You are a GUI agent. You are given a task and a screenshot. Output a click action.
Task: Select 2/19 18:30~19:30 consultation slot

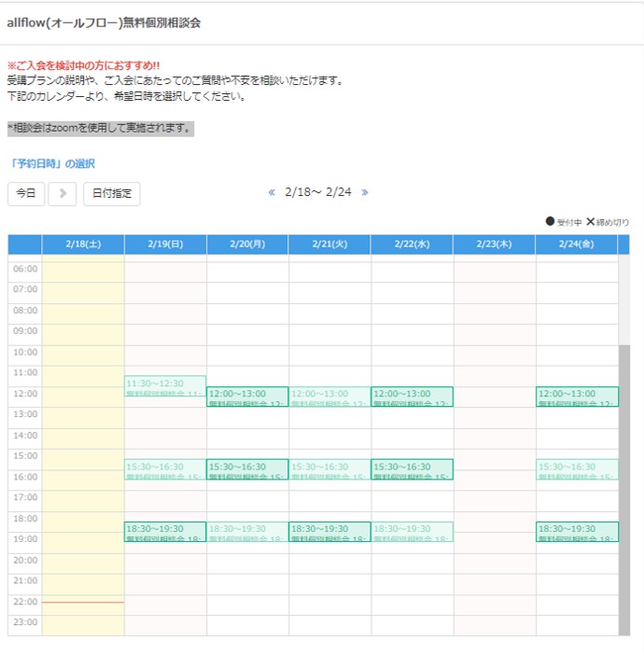tap(165, 532)
